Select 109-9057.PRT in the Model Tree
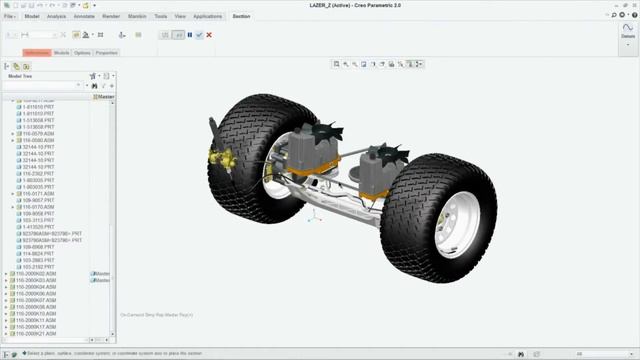The width and height of the screenshot is (640, 360). 38,200
